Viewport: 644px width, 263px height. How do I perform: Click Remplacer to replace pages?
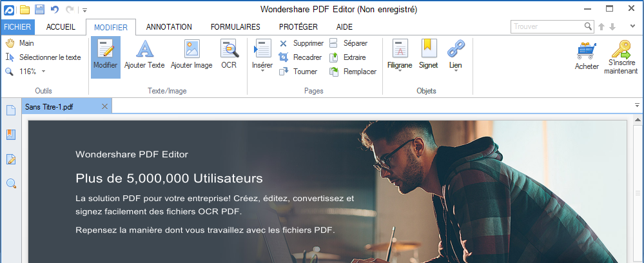[353, 72]
